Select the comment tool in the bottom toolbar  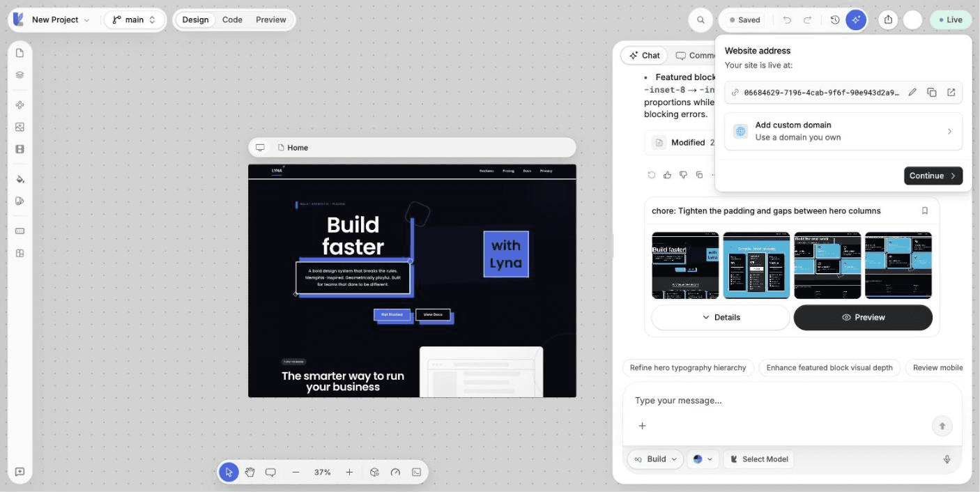270,472
